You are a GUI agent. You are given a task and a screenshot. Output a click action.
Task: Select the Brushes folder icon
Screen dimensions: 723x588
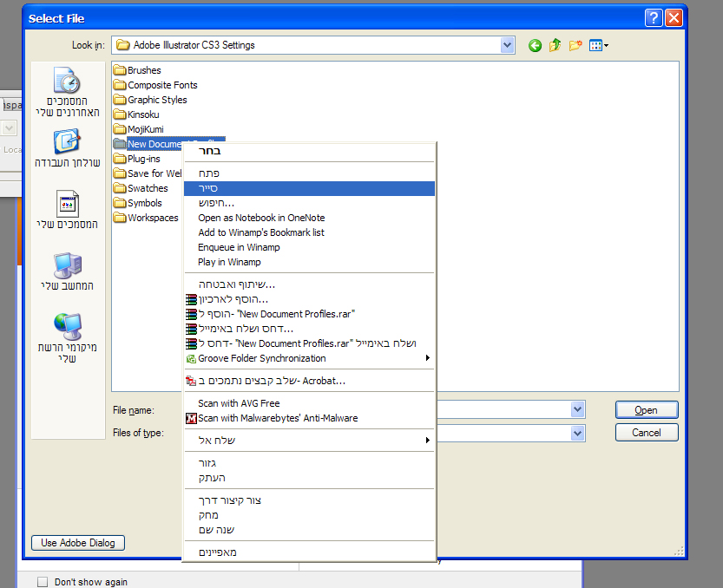[x=120, y=70]
